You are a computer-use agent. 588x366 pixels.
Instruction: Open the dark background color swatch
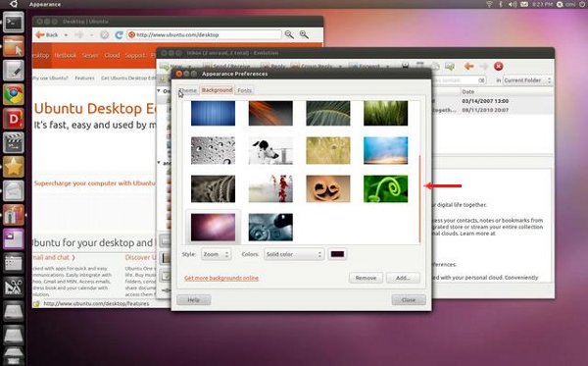(337, 254)
